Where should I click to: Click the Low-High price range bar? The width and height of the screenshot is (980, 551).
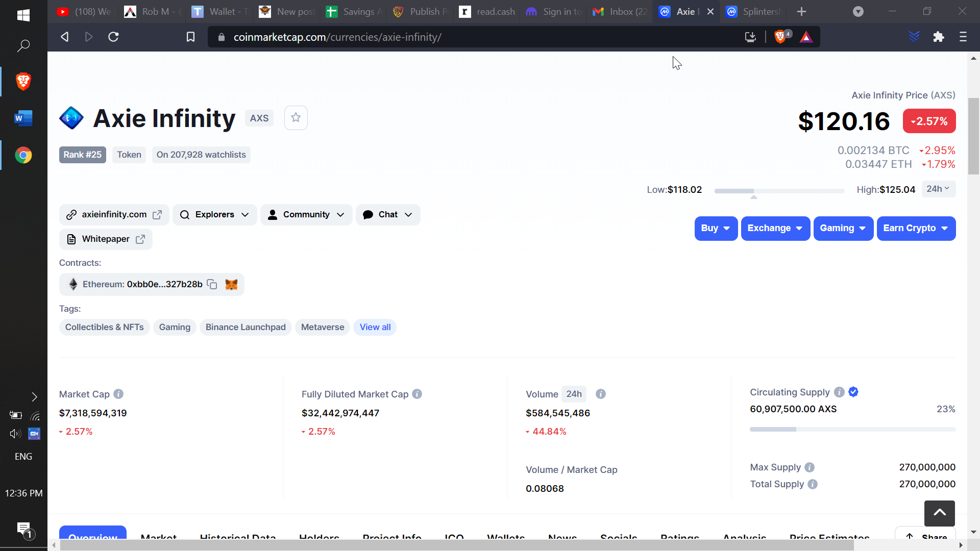(x=779, y=191)
